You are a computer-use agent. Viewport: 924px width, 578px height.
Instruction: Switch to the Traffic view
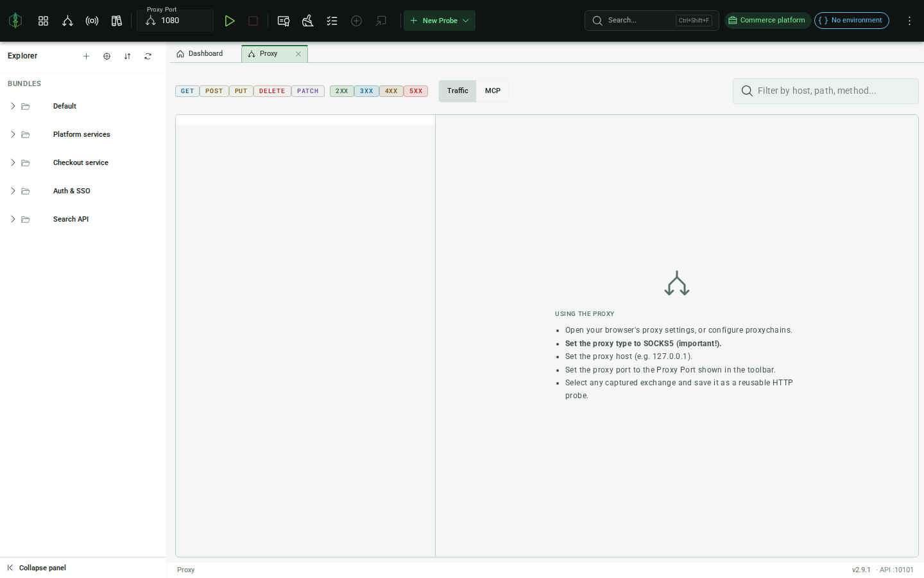458,91
